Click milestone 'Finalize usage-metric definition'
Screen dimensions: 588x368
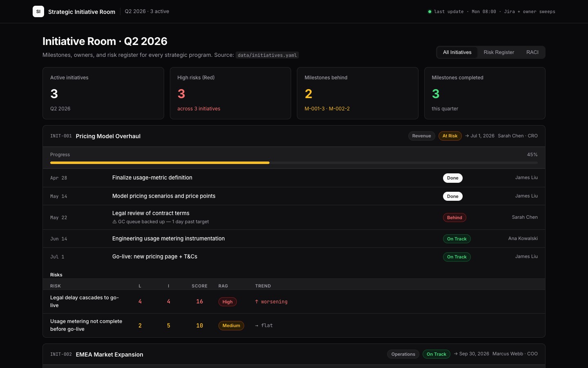click(x=152, y=177)
